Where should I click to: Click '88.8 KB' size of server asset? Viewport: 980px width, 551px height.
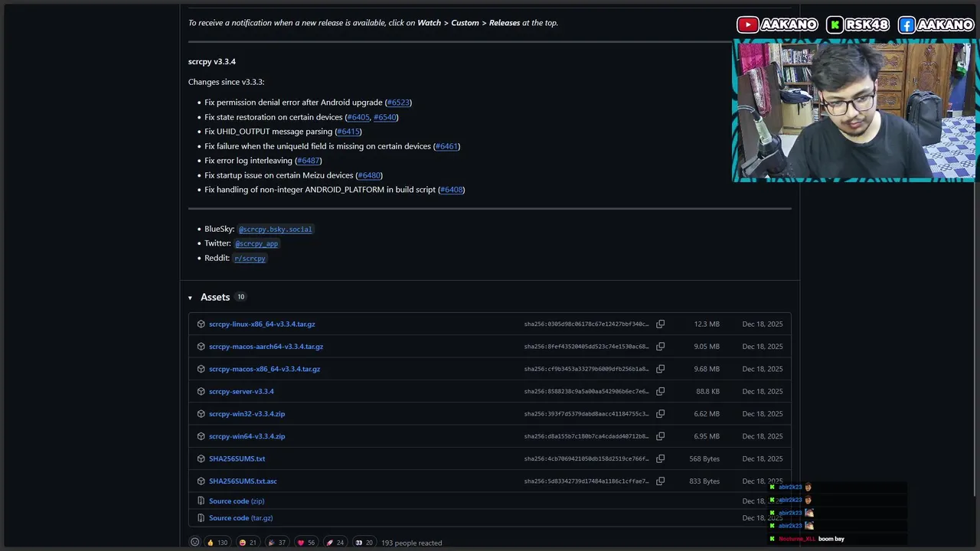tap(707, 392)
